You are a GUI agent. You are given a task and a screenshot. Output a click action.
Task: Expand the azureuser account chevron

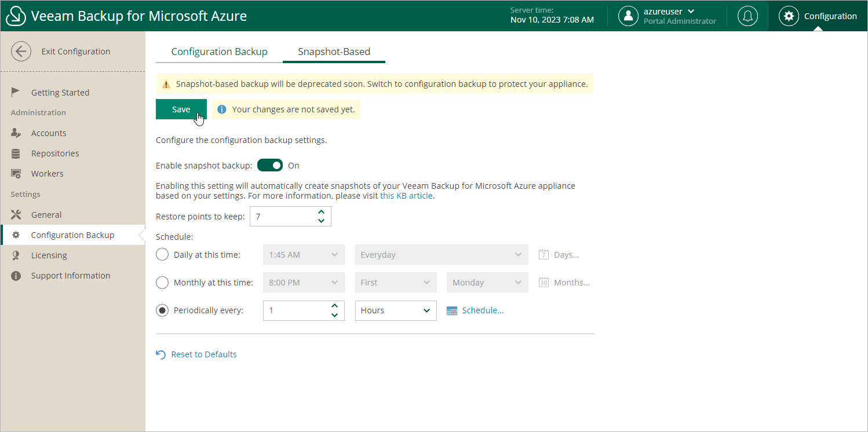pos(691,11)
